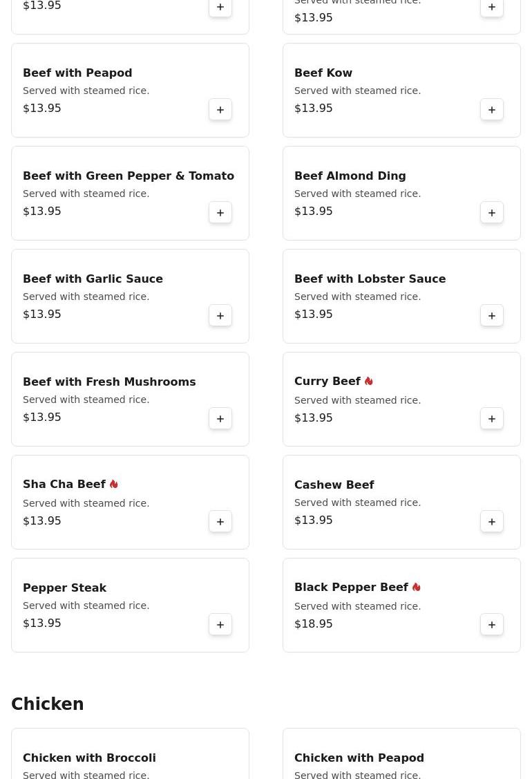
Task: Select the Chicken with Peapod item
Action: pos(359,758)
